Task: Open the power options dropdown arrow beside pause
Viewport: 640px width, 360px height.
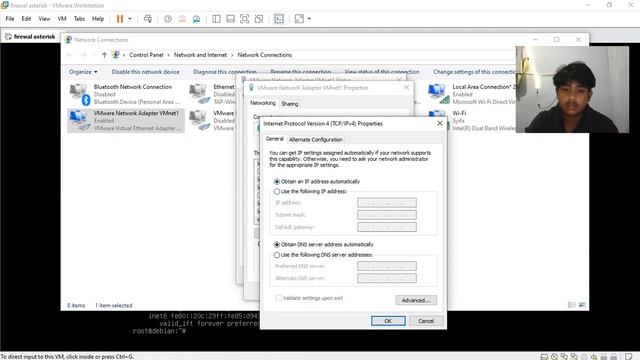Action: pyautogui.click(x=130, y=19)
